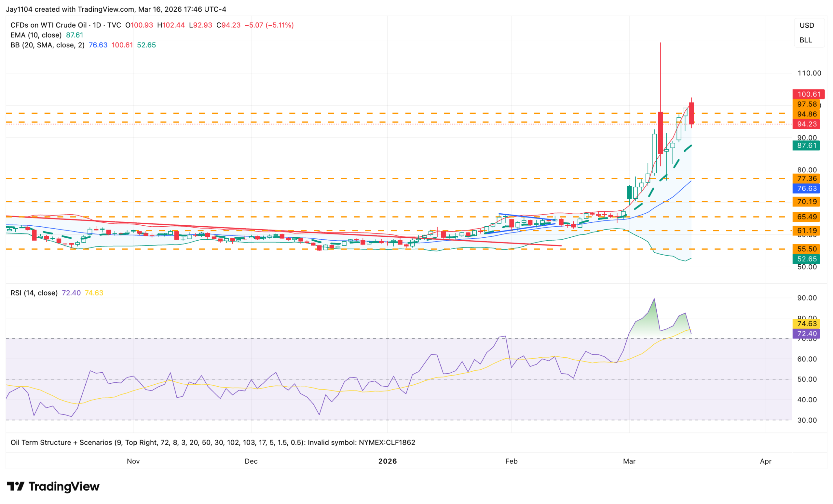Click the blue 76.63 axis tag
Image resolution: width=833 pixels, height=504 pixels.
coord(806,189)
